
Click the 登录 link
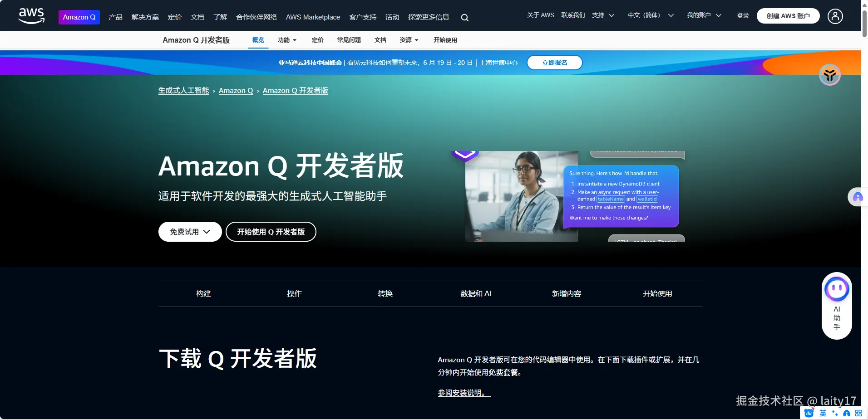click(743, 15)
